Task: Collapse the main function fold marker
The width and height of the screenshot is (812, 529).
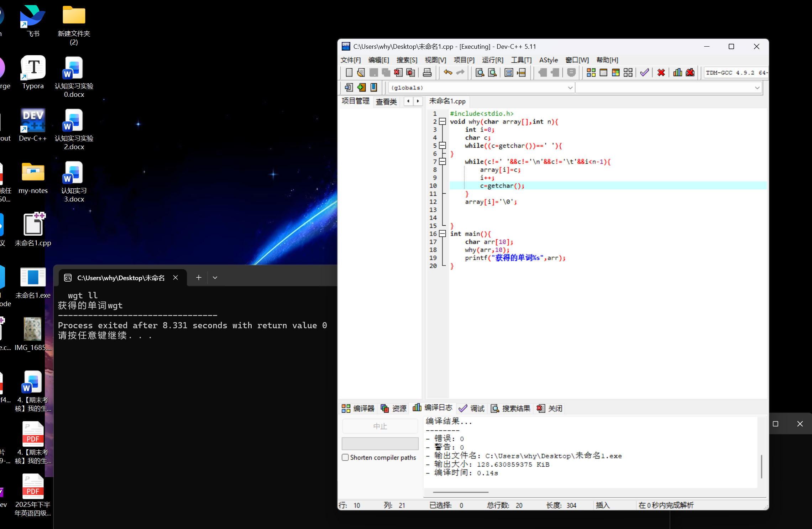Action: pos(442,234)
